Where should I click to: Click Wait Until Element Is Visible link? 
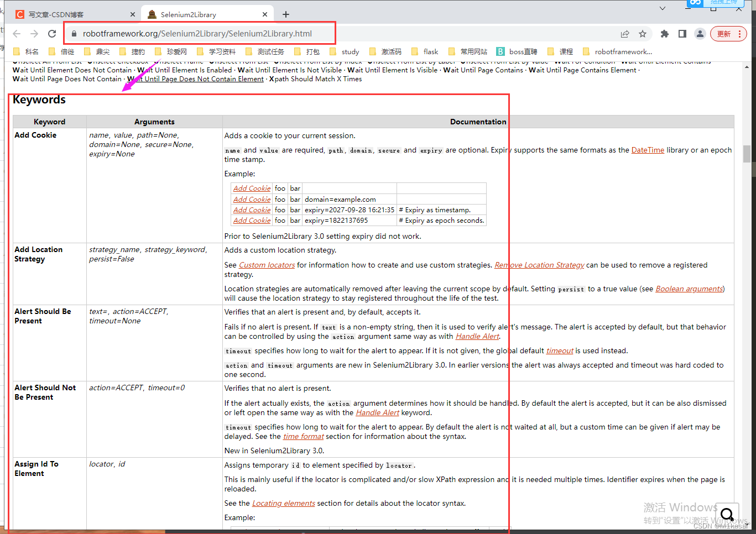(392, 70)
